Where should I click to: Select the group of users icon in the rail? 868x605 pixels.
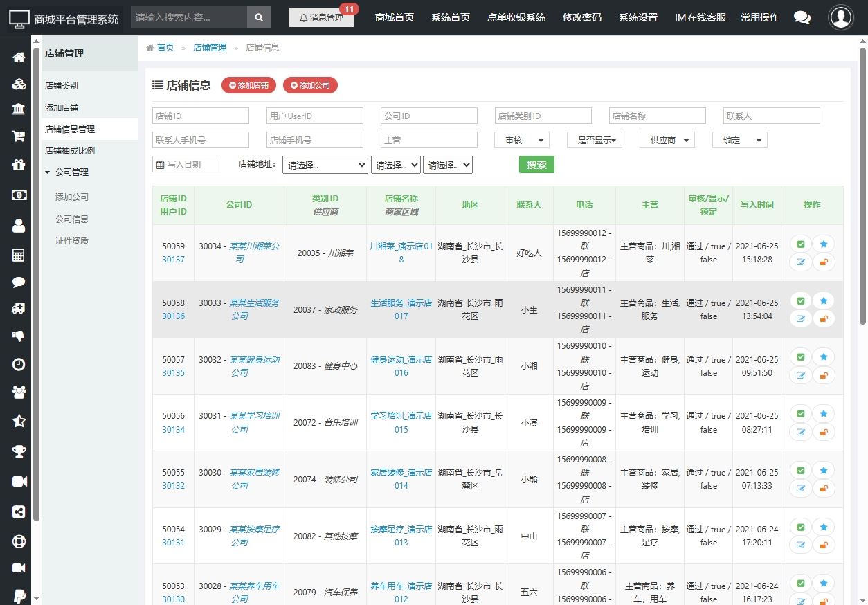19,392
